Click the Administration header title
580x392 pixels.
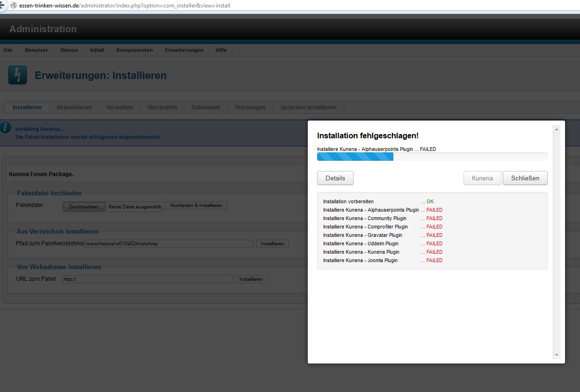tap(43, 29)
